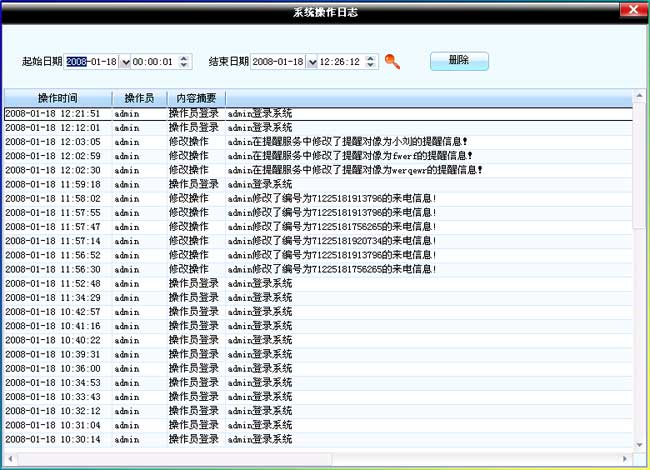Viewport: 650px width, 470px height.
Task: Click the 操作员 column header
Action: (x=138, y=98)
